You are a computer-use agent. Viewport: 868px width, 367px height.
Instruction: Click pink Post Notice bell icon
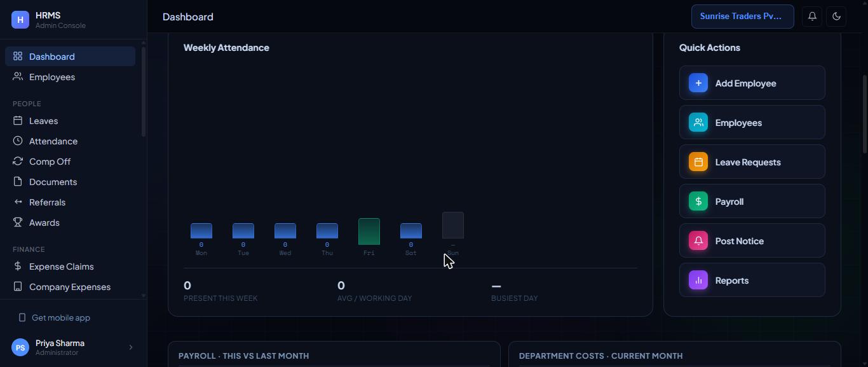click(698, 240)
